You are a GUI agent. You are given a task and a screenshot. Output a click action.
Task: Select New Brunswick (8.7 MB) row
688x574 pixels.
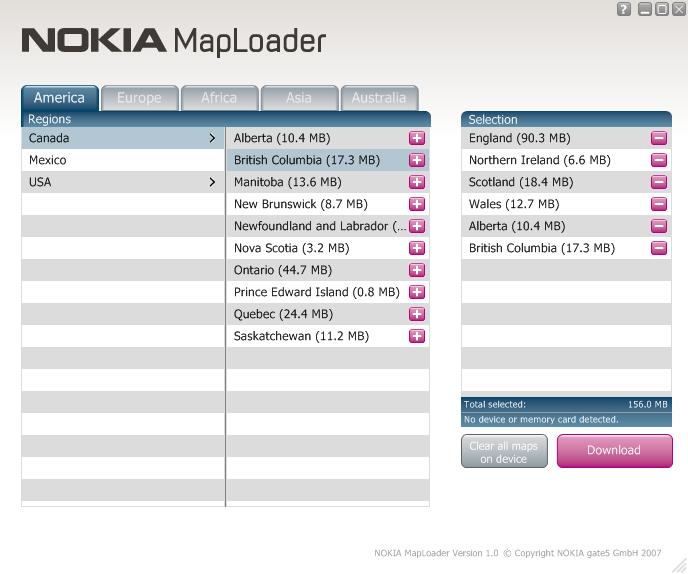click(x=328, y=204)
